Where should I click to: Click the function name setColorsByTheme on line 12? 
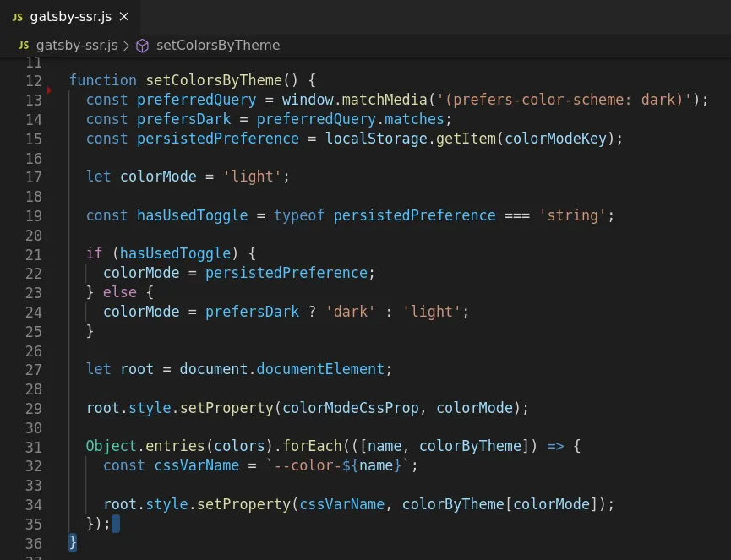pyautogui.click(x=214, y=80)
